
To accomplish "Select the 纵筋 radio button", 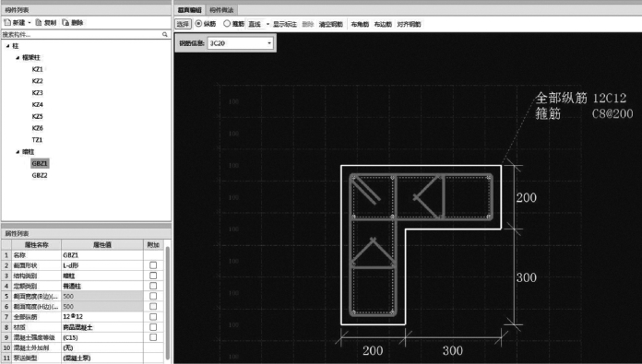I will pos(198,24).
